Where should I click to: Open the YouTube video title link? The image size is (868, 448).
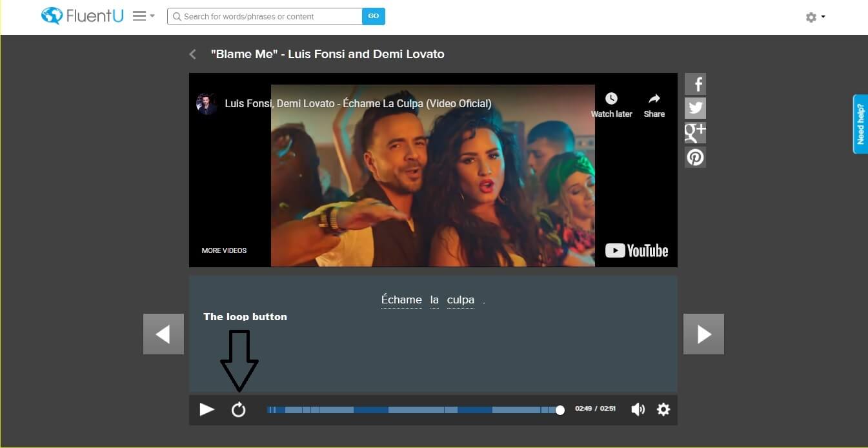(x=358, y=103)
